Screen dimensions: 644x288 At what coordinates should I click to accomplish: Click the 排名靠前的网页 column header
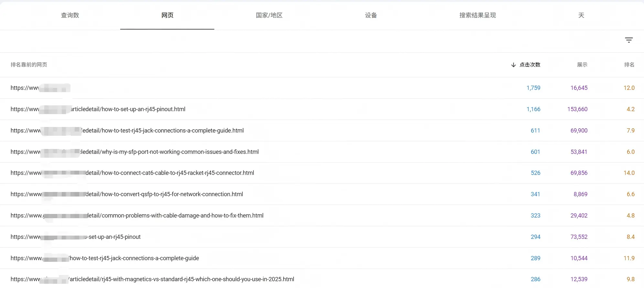tap(29, 65)
